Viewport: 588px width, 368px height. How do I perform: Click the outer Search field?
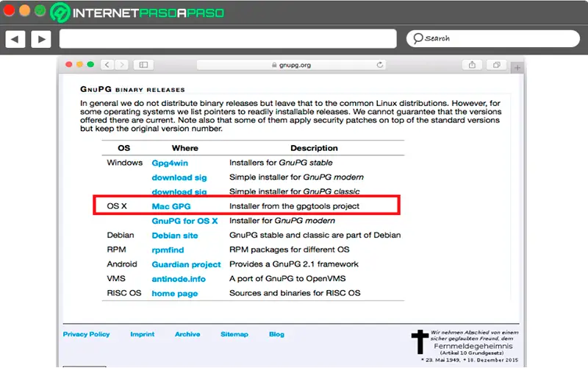coord(492,39)
